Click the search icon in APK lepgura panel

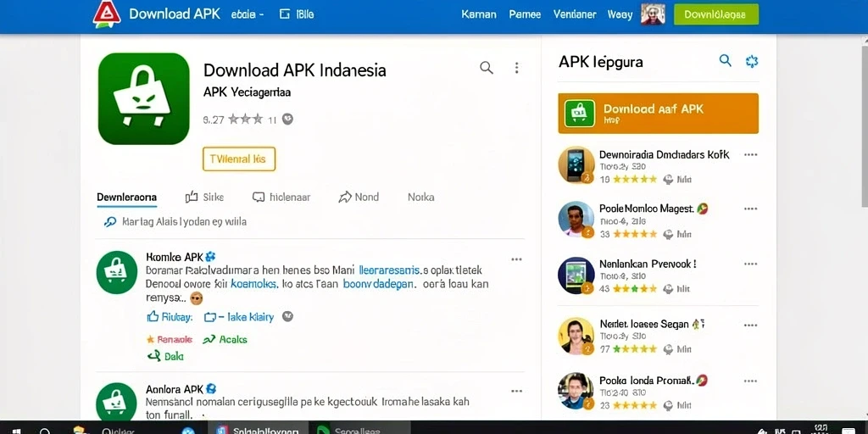[x=726, y=60]
